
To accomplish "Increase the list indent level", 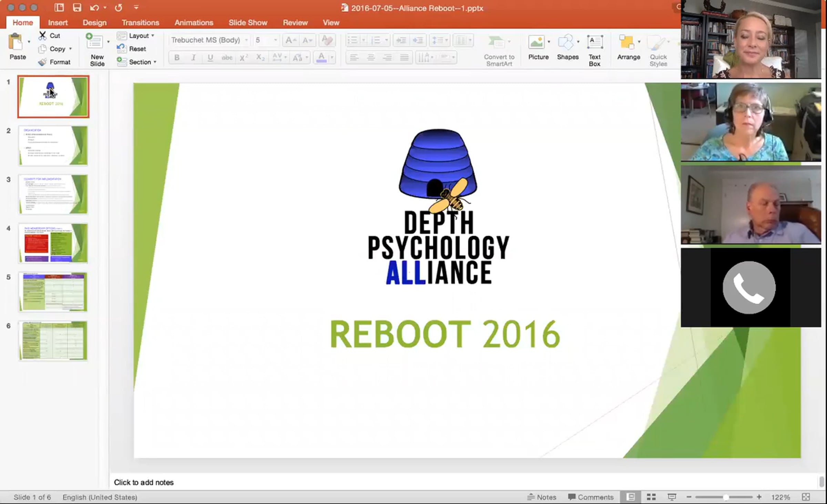I will (x=418, y=40).
